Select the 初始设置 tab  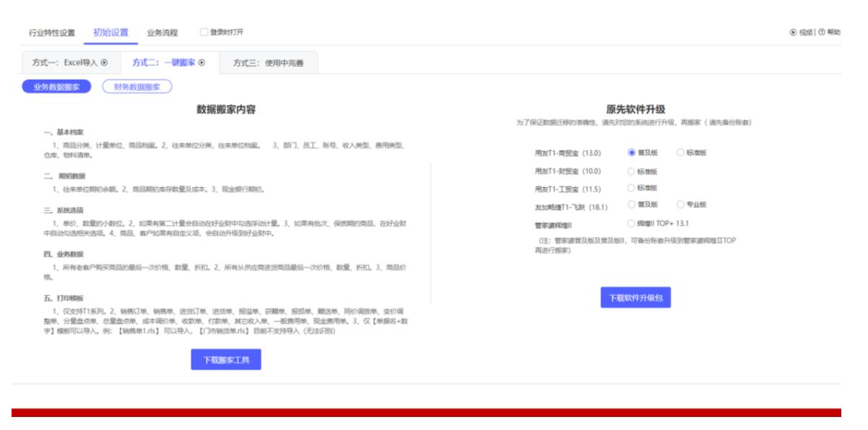tap(110, 33)
